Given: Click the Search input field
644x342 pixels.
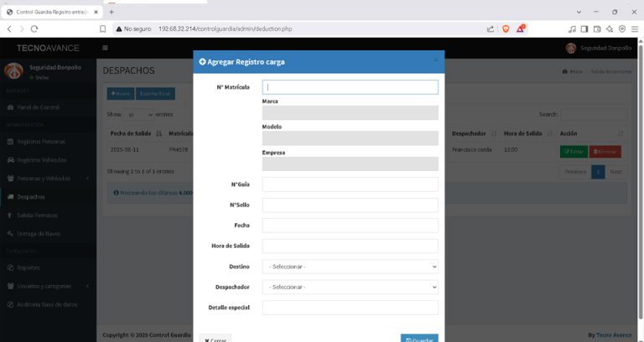Looking at the screenshot, I should coord(594,115).
